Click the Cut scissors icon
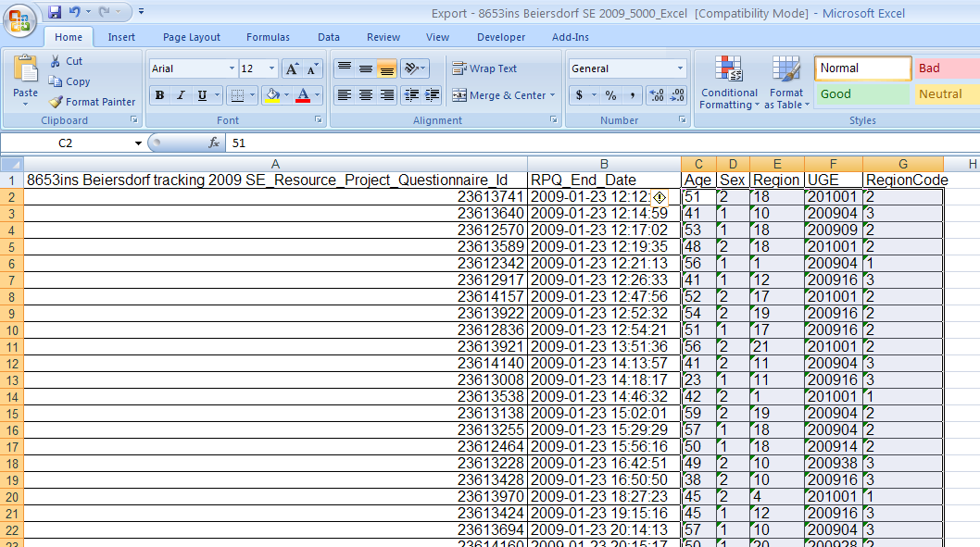Viewport: 980px width, 547px height. (x=56, y=61)
